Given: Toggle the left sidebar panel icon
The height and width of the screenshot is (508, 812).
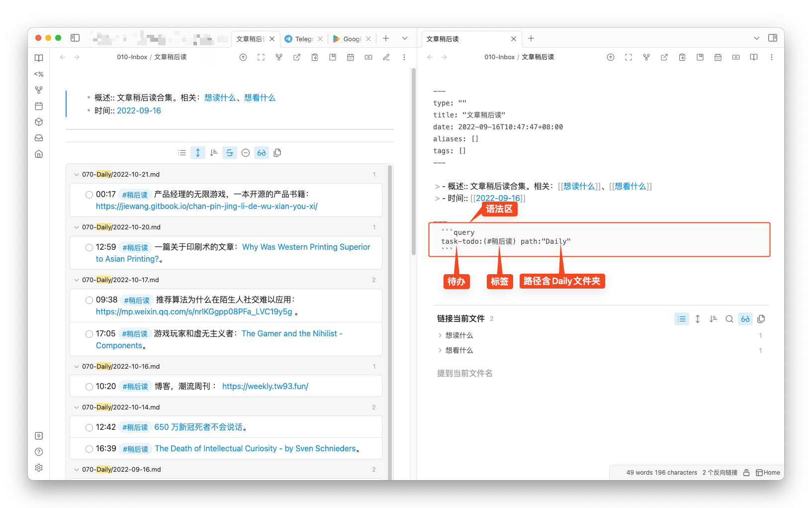Looking at the screenshot, I should 75,38.
